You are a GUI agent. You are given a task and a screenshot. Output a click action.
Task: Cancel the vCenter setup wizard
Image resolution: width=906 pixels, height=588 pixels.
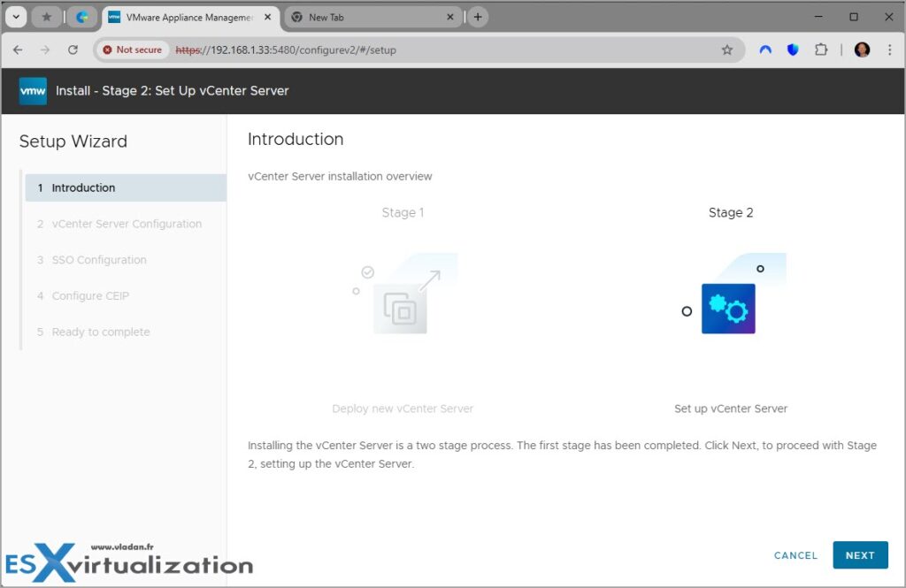795,555
